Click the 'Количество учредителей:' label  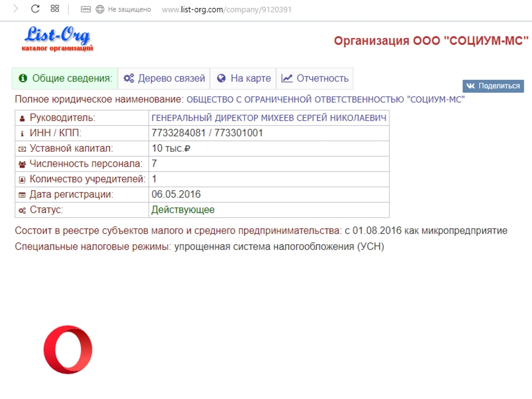coord(88,179)
